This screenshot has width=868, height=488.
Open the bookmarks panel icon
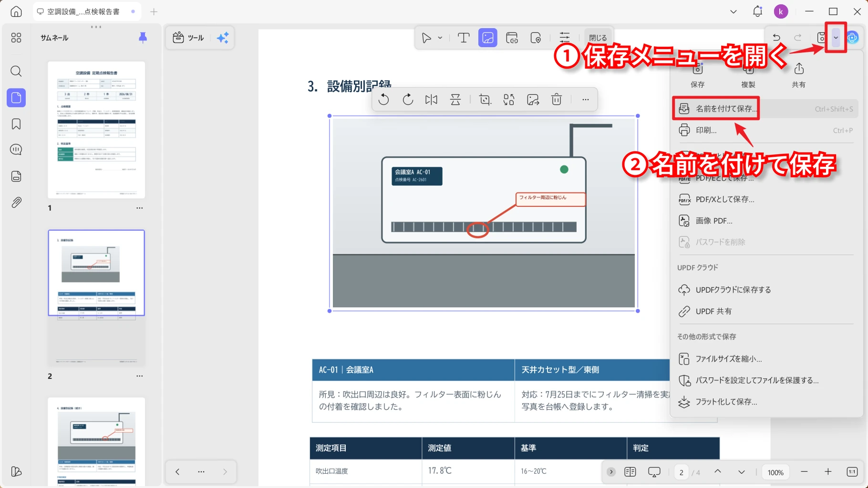coord(16,124)
